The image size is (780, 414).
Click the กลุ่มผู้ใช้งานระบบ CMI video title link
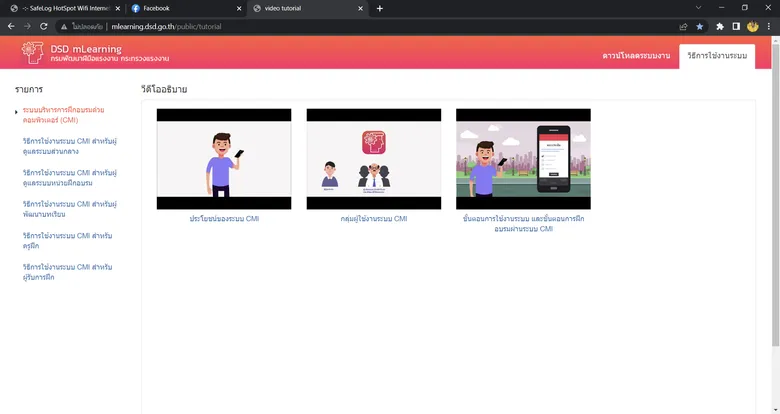[x=374, y=218]
